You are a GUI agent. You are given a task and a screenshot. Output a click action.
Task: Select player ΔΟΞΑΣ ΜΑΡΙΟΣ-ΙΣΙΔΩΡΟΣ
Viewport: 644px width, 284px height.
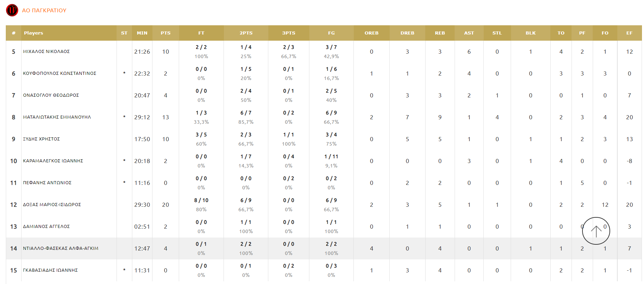click(52, 205)
